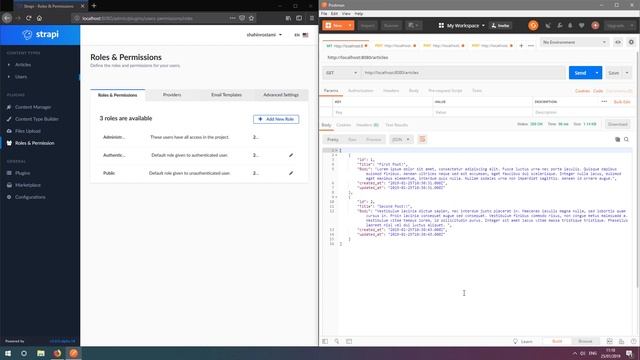Open the dropdown arrow beside Postman's New button

(350, 25)
